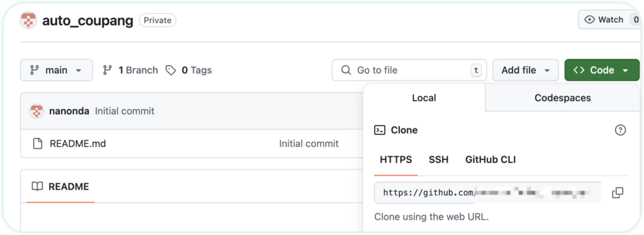Click the Clone help question mark icon
Screen dimensions: 644x235
[619, 130]
